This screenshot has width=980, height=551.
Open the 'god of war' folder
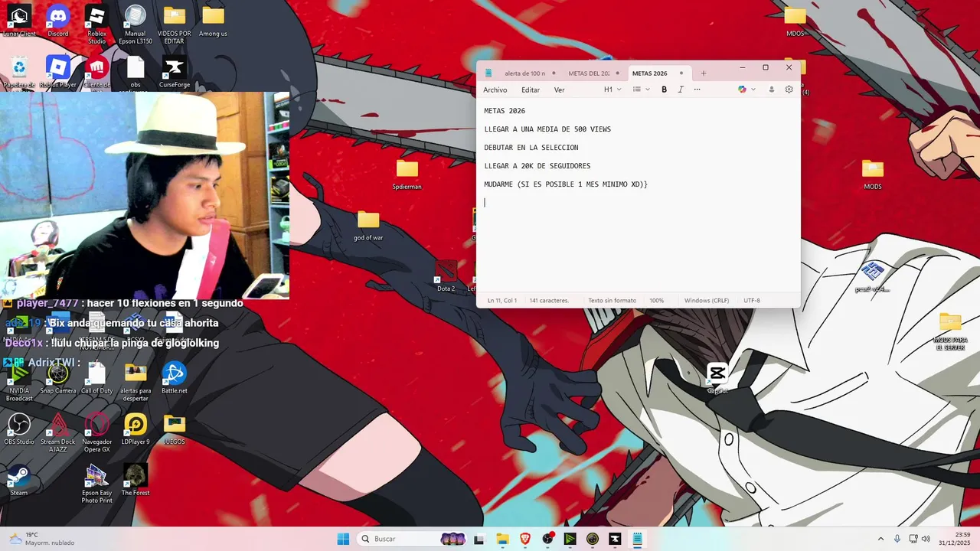point(368,225)
